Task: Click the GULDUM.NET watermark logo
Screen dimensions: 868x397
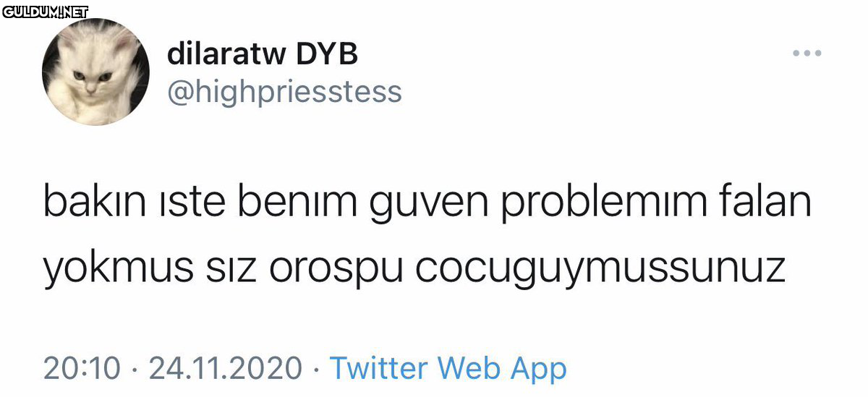Action: pos(44,12)
